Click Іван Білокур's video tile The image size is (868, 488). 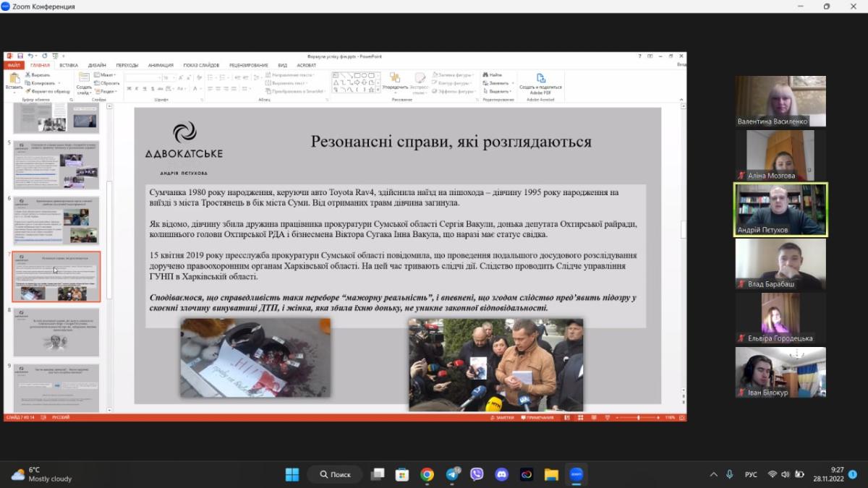pyautogui.click(x=780, y=372)
